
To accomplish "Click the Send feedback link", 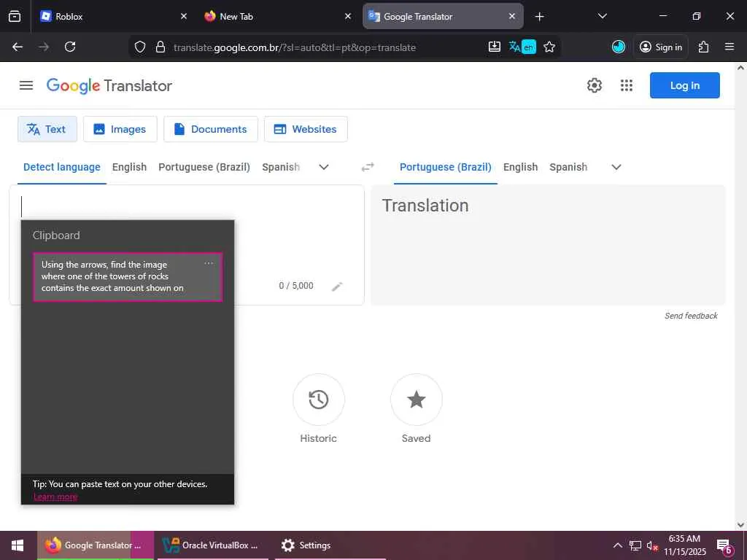I will [x=691, y=316].
